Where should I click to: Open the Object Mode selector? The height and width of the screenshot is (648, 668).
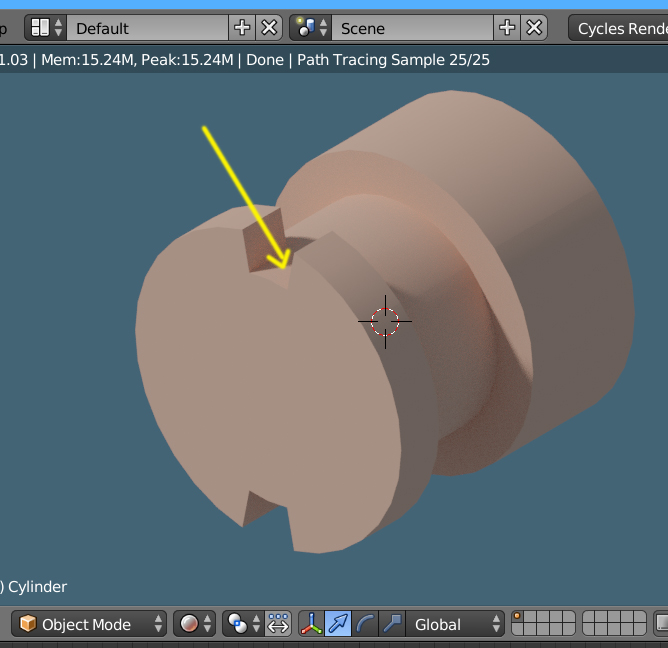pyautogui.click(x=89, y=624)
